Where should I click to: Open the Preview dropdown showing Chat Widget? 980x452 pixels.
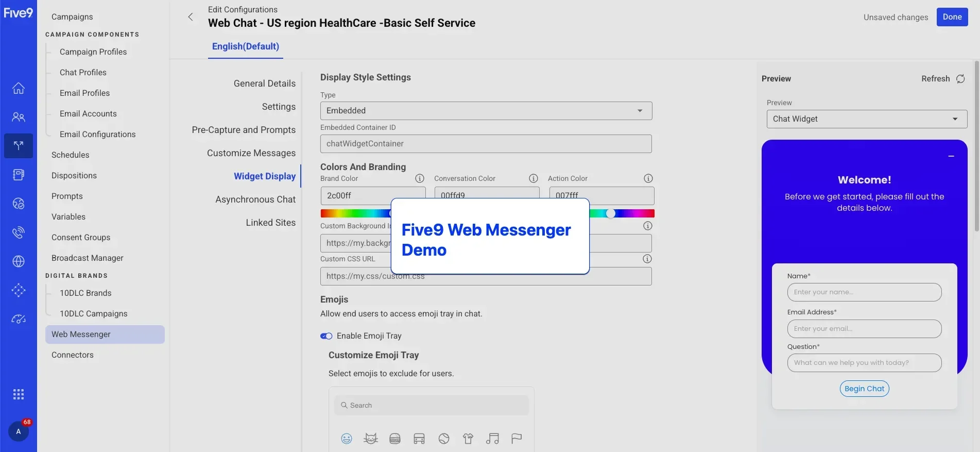[867, 119]
